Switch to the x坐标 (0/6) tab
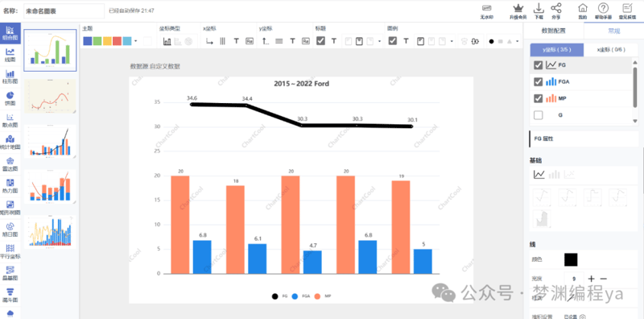This screenshot has width=644, height=319. tap(605, 50)
